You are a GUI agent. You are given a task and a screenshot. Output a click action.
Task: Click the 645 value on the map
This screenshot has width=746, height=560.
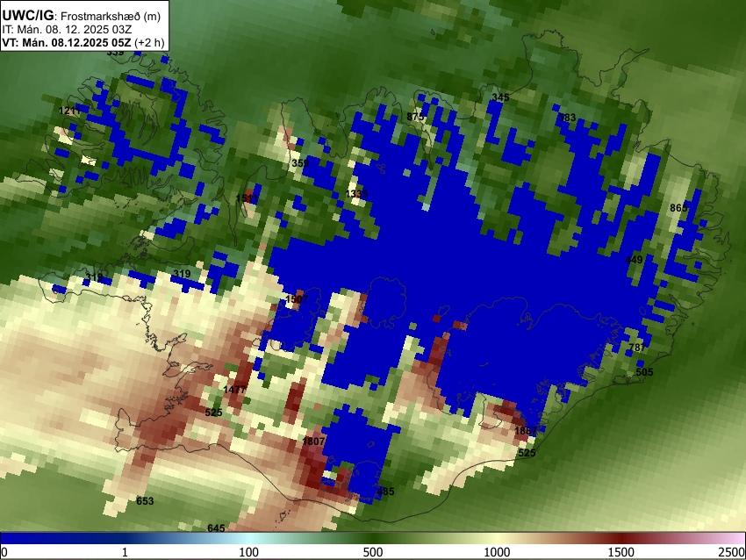tap(216, 528)
